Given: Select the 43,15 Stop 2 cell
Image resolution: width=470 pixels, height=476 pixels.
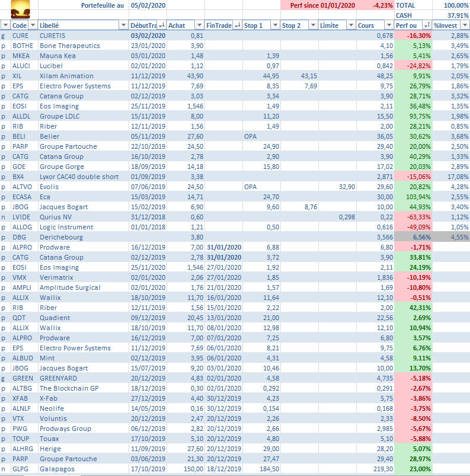Looking at the screenshot, I should 299,76.
